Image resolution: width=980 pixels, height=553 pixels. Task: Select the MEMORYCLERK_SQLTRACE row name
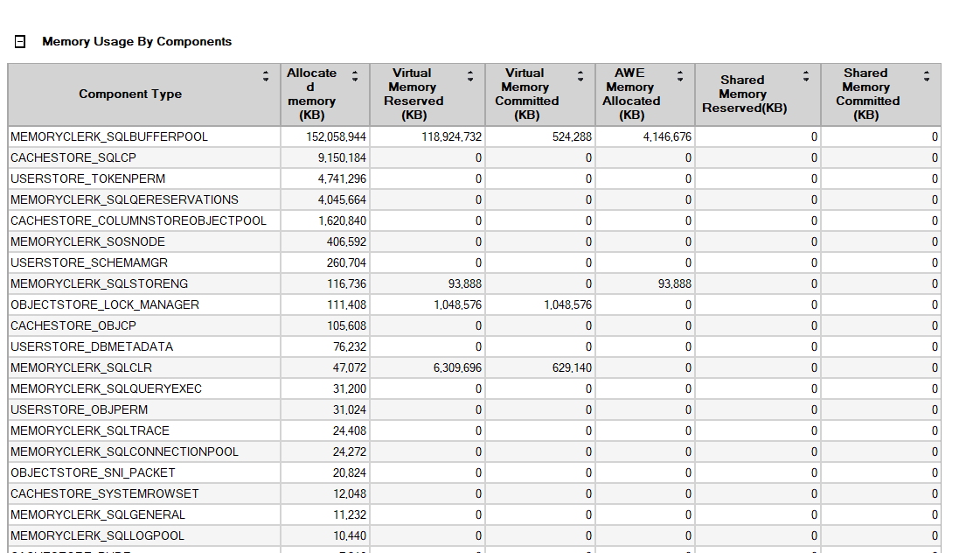click(90, 430)
